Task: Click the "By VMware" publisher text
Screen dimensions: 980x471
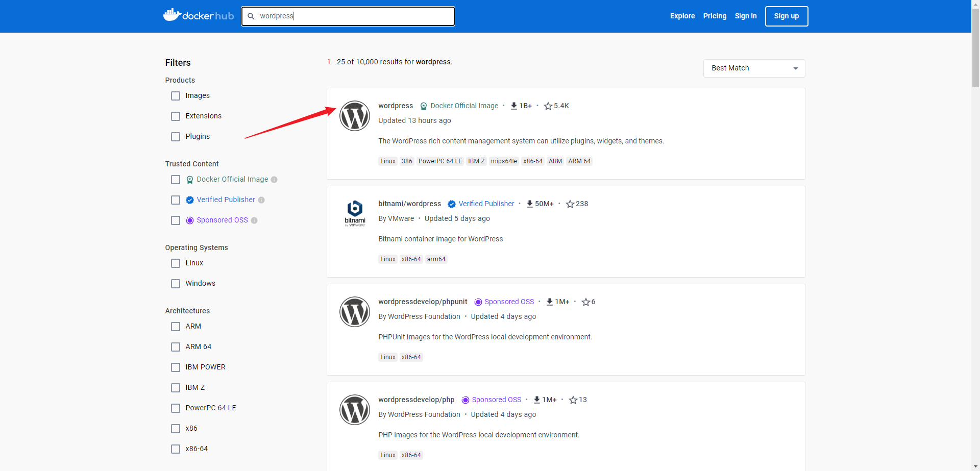Action: pyautogui.click(x=396, y=218)
